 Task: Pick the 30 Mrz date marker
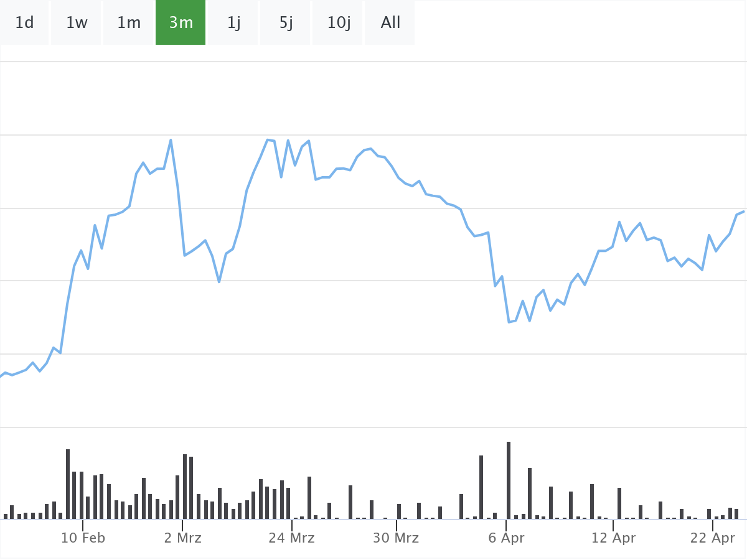click(x=397, y=538)
